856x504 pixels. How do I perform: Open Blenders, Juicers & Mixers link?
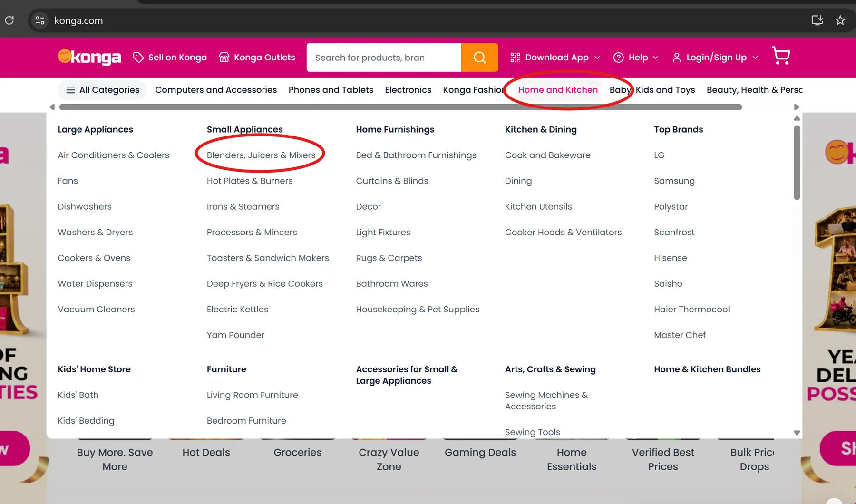pos(261,155)
